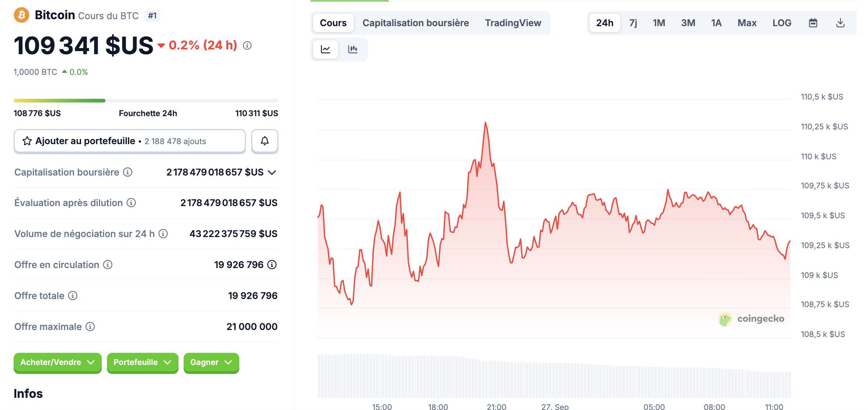Click 110,5 k $US axis label

[822, 97]
